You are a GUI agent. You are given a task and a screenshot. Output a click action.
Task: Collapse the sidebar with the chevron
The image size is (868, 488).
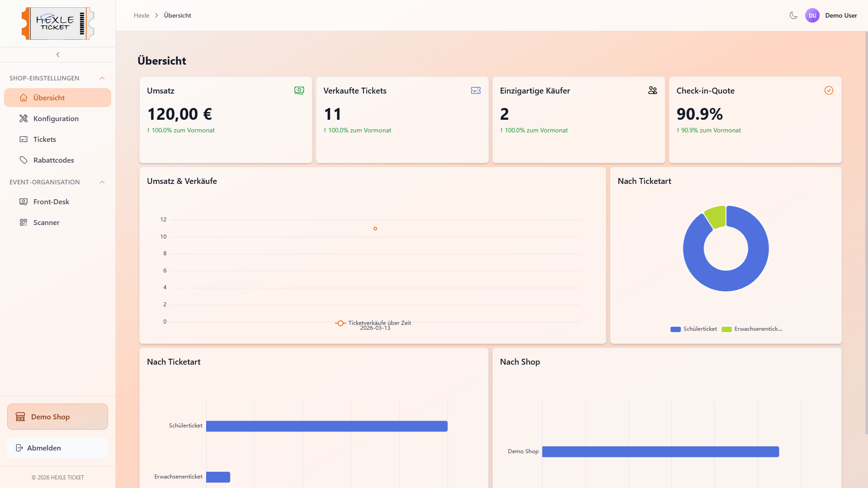pos(58,55)
